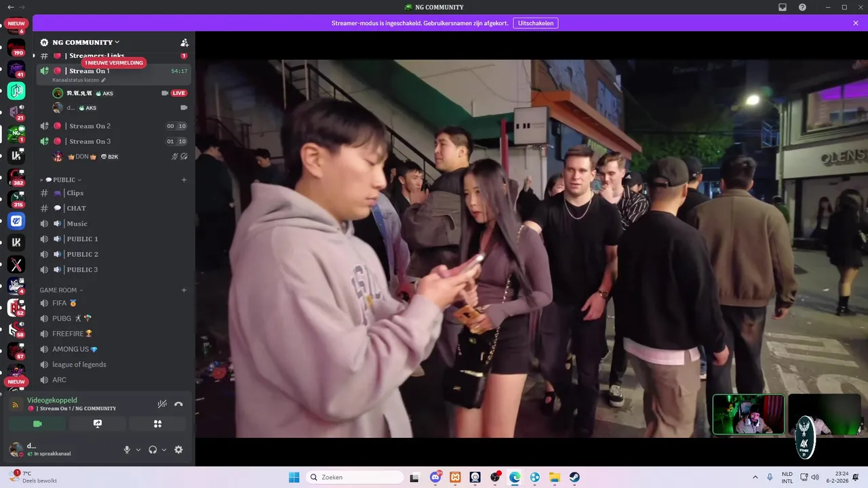Click the invite people icon beside NG COMMUNITY
This screenshot has height=488, width=868.
(x=184, y=42)
